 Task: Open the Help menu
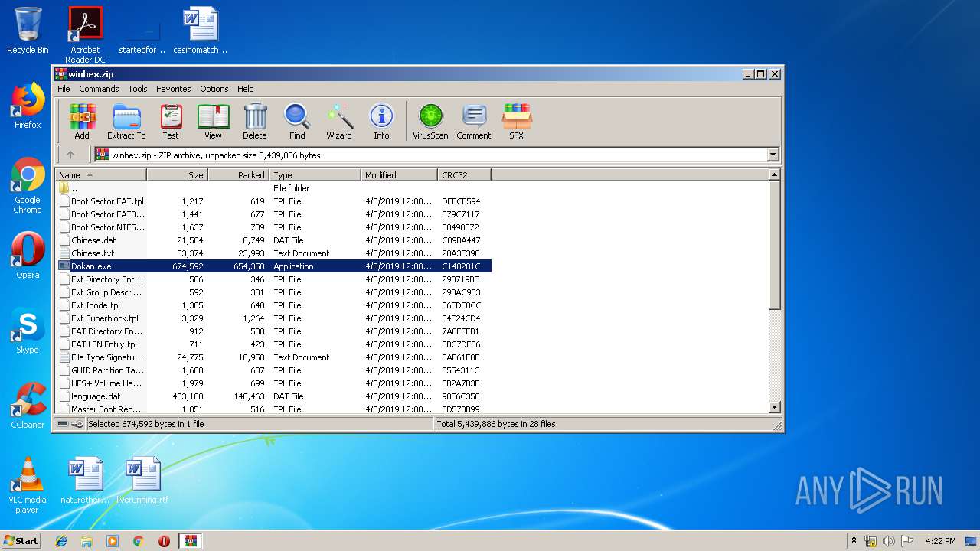click(245, 89)
